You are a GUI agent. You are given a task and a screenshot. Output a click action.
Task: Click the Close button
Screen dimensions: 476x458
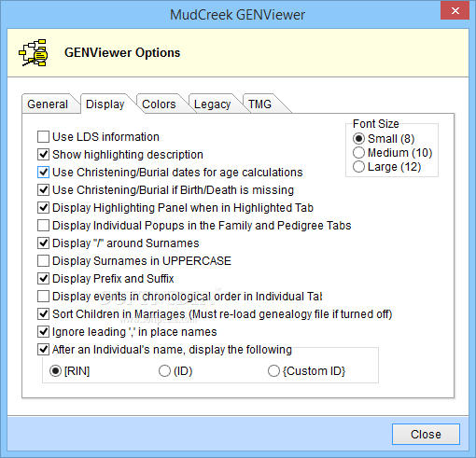(x=426, y=435)
